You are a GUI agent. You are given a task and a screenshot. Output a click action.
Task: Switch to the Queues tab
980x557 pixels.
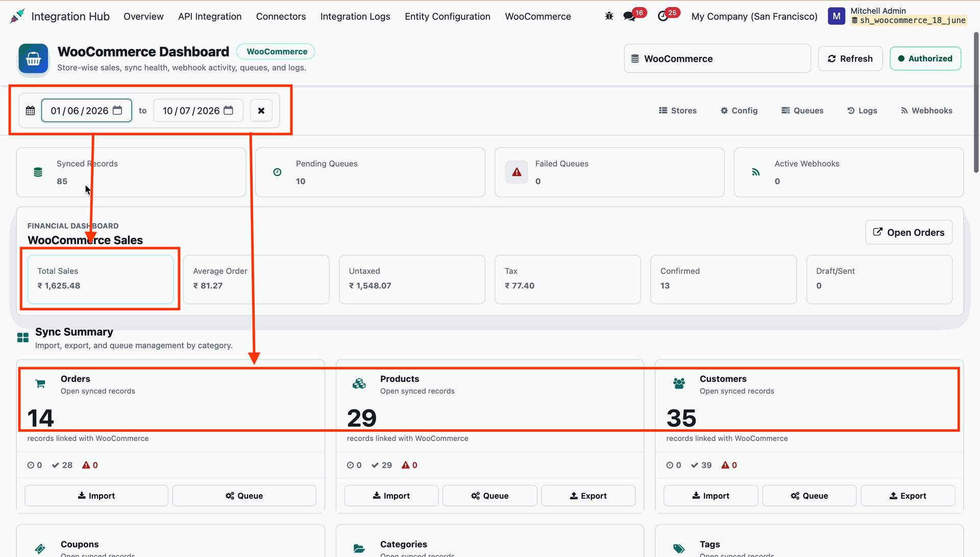(802, 110)
